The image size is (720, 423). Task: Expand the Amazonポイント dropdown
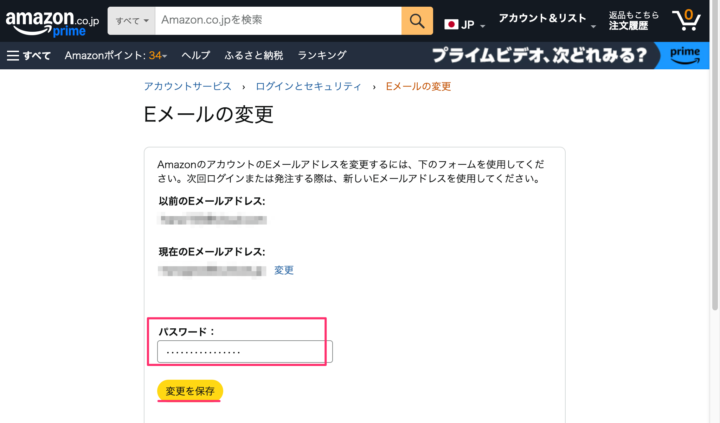click(x=115, y=55)
